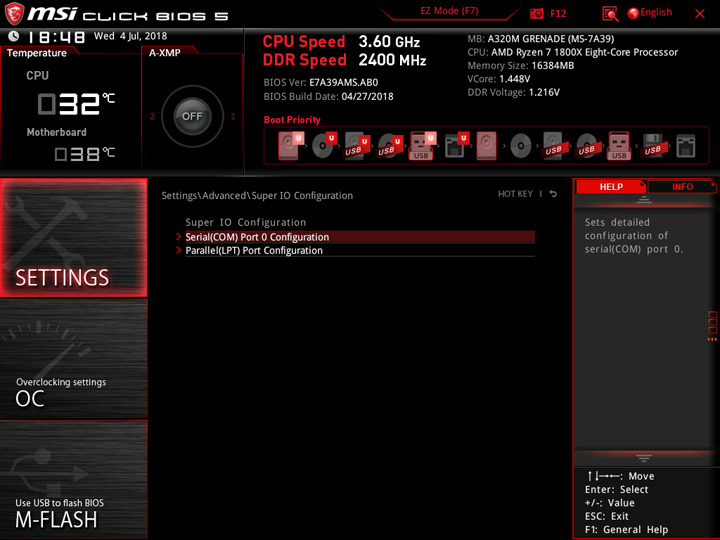The image size is (720, 540).
Task: Click the 18:48 system time
Action: coord(56,37)
